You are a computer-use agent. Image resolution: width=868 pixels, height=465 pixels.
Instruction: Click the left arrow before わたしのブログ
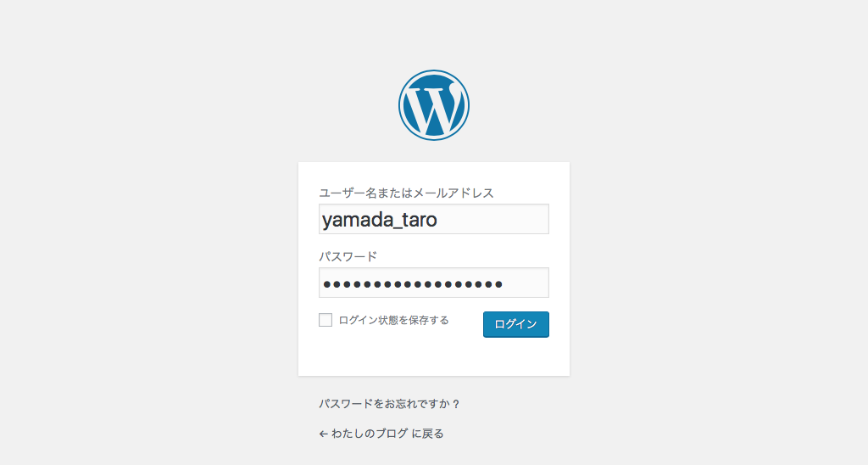coord(323,434)
